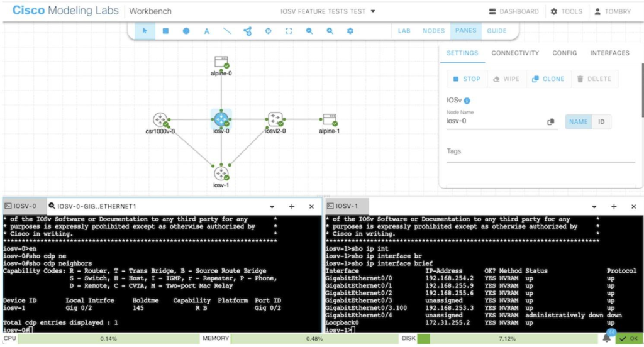
Task: Switch to the IOSV-0-GIG..ETHERNET1 capture tab
Action: click(92, 206)
